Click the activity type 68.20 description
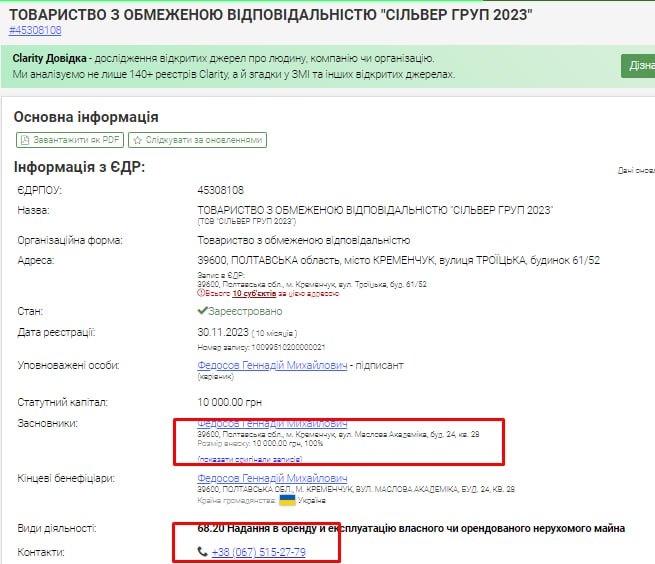Image resolution: width=655 pixels, height=564 pixels. click(411, 528)
